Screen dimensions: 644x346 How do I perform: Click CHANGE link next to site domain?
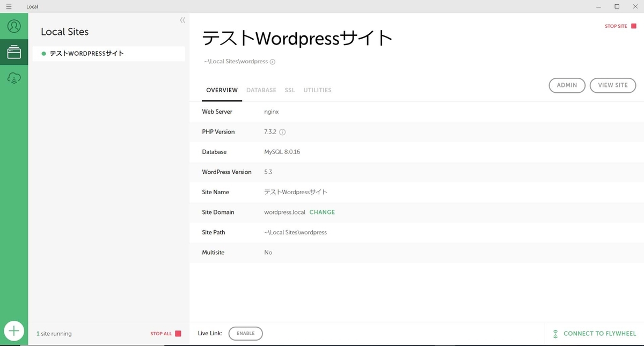pyautogui.click(x=322, y=212)
